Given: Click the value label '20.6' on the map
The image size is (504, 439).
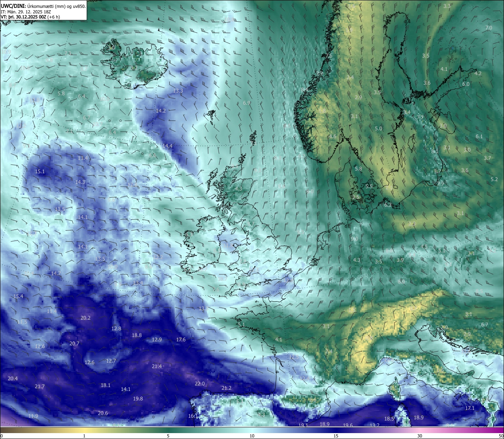Looking at the screenshot, I should click(x=103, y=413).
